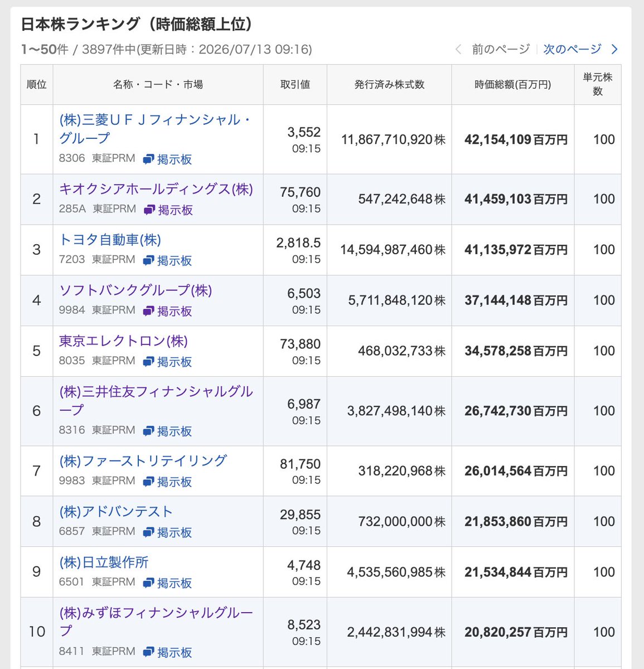The image size is (644, 669).
Task: Open 東京エレクトロン stock link
Action: [123, 341]
